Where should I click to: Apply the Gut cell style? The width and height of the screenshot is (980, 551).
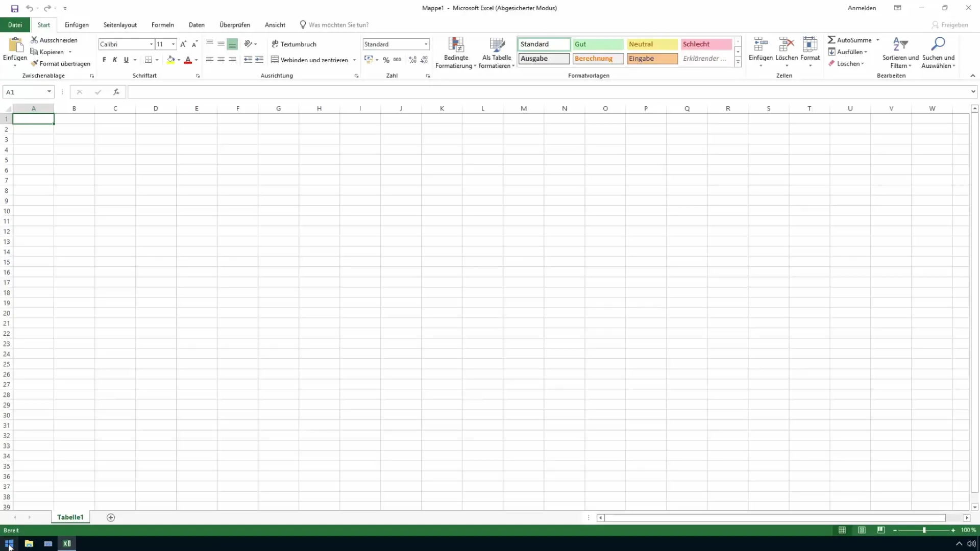(598, 44)
